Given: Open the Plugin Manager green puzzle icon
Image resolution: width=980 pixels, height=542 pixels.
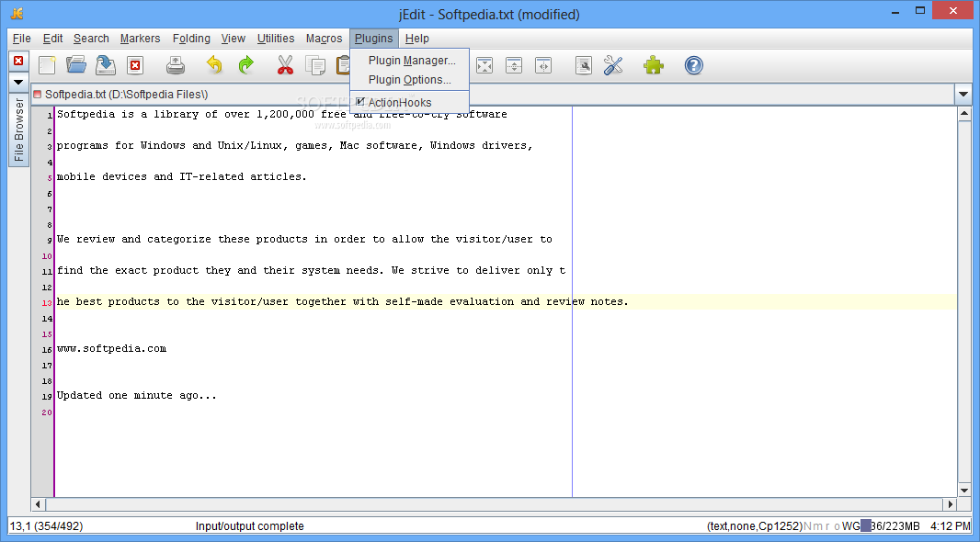Looking at the screenshot, I should pyautogui.click(x=653, y=65).
